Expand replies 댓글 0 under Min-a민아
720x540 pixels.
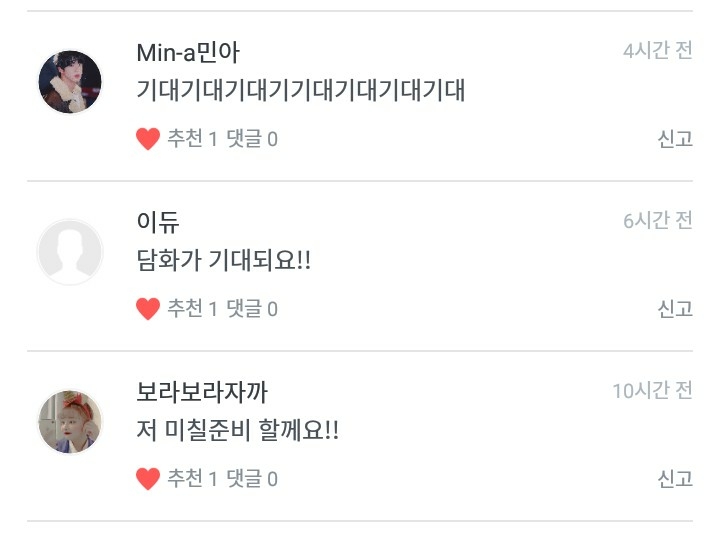point(252,140)
